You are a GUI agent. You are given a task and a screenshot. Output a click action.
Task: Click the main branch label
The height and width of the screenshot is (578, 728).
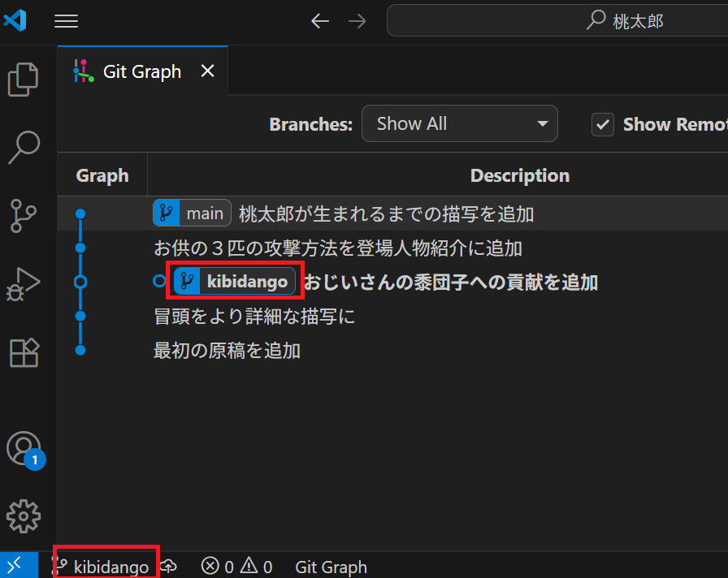tap(192, 214)
